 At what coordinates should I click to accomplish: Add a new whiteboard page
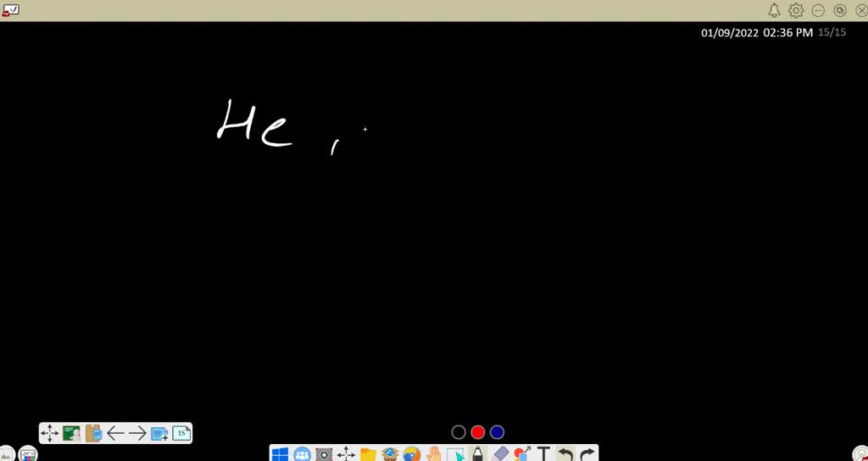click(x=159, y=433)
